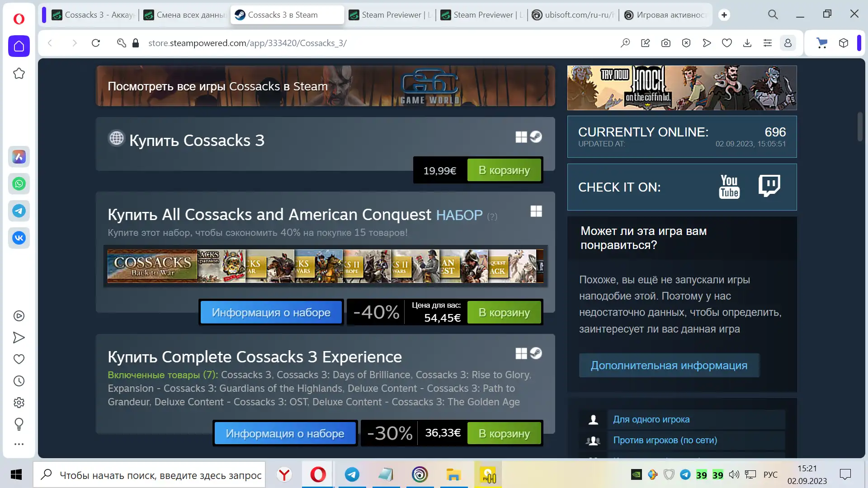Open 'CURRENTLY ONLINE' 696 count panel

pos(682,136)
